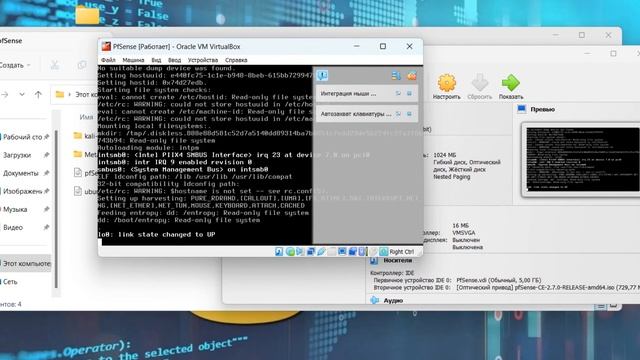Open the recent locations chevron in File Explorer
The width and height of the screenshot is (640, 360).
(x=22, y=95)
